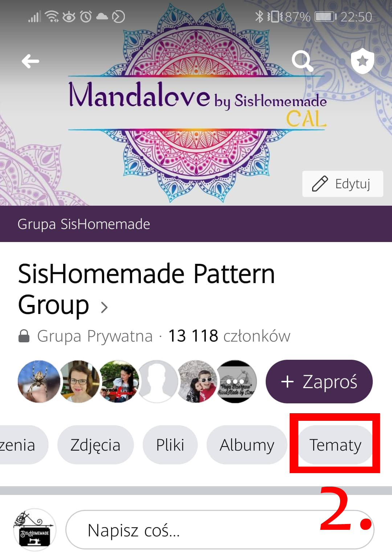Viewport: 392px width, 556px height.
Task: Open the Tematy tab
Action: pyautogui.click(x=335, y=445)
